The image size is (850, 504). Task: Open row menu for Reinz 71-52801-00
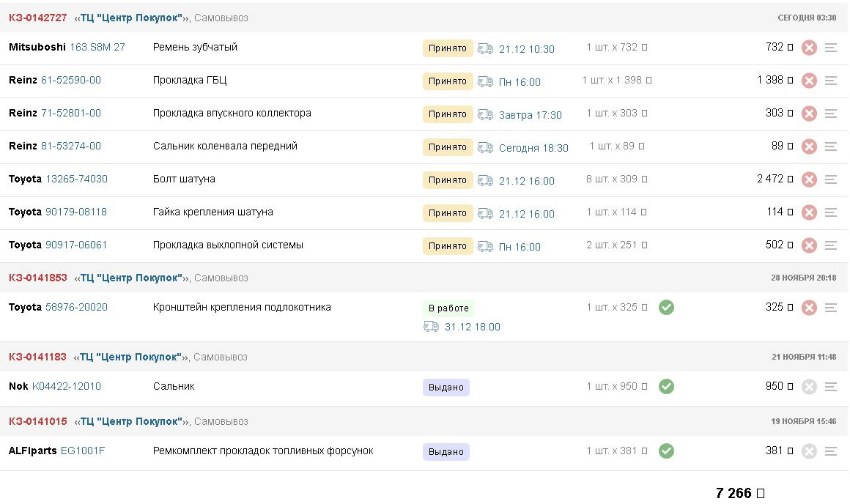[830, 114]
